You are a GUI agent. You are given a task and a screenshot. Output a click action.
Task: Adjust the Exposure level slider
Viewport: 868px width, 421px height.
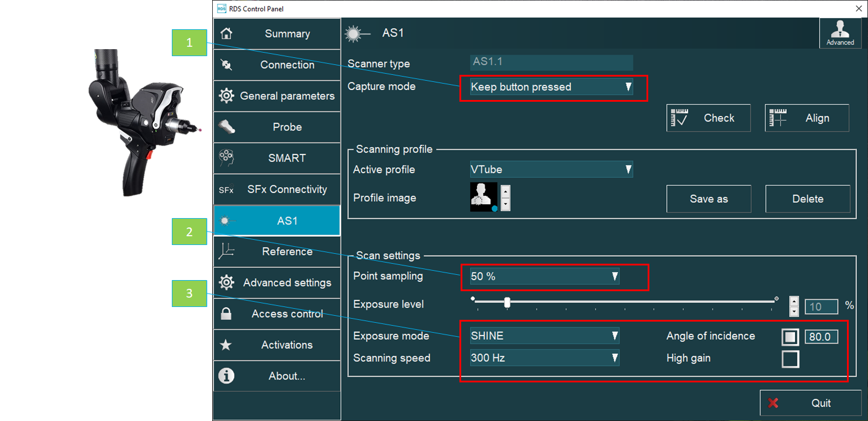point(506,302)
